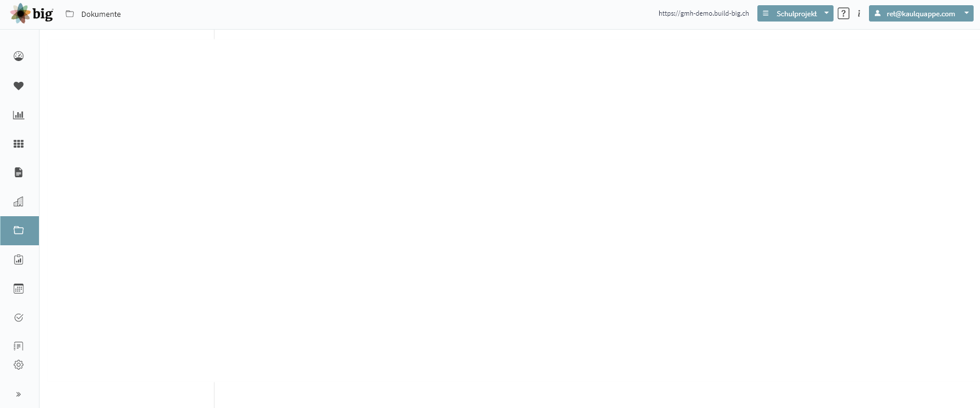
Task: Open the bar chart statistics icon
Action: coord(19,114)
